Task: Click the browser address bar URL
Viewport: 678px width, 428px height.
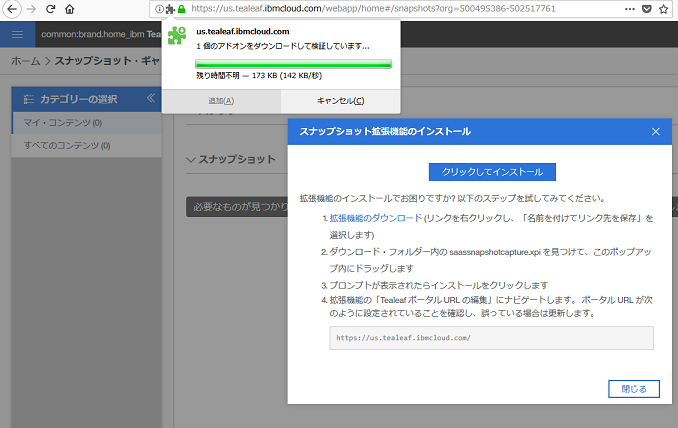Action: point(373,9)
